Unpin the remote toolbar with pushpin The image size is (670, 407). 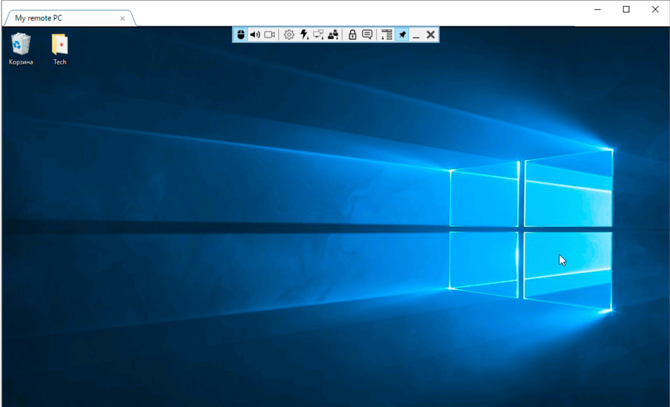tap(403, 35)
